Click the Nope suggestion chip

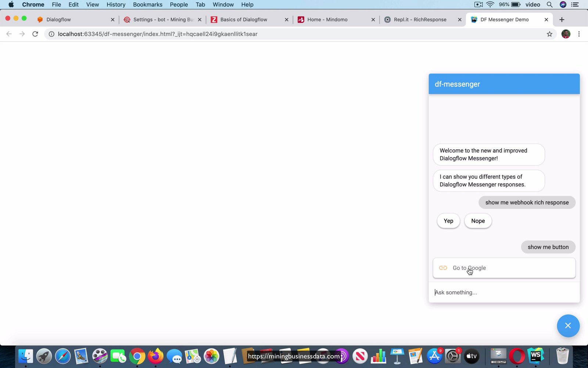pyautogui.click(x=478, y=221)
